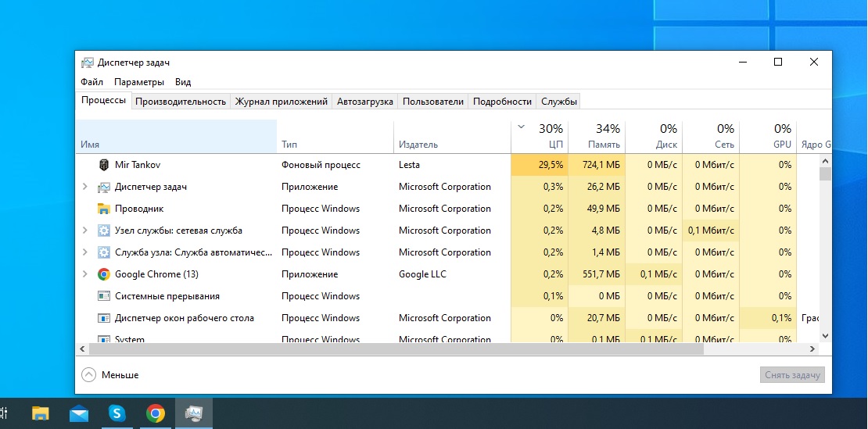Click the Диспетчер задач process row icon
Viewport: 868px width, 429px height.
click(x=103, y=187)
